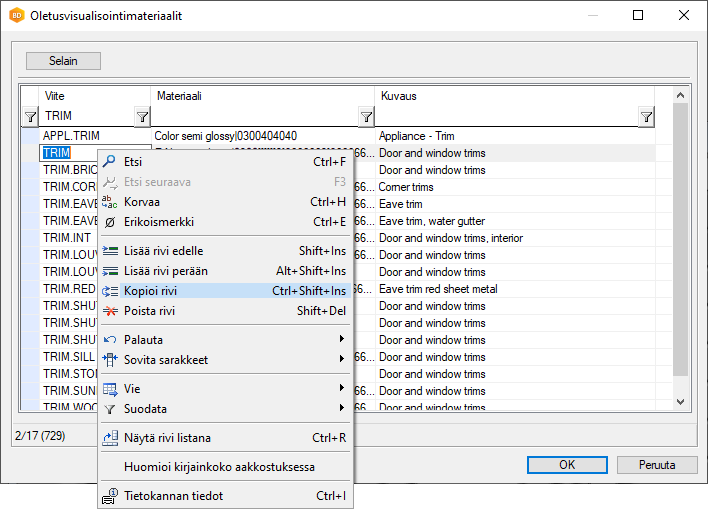711x510 pixels.
Task: Confirm with the OK button
Action: tap(567, 465)
